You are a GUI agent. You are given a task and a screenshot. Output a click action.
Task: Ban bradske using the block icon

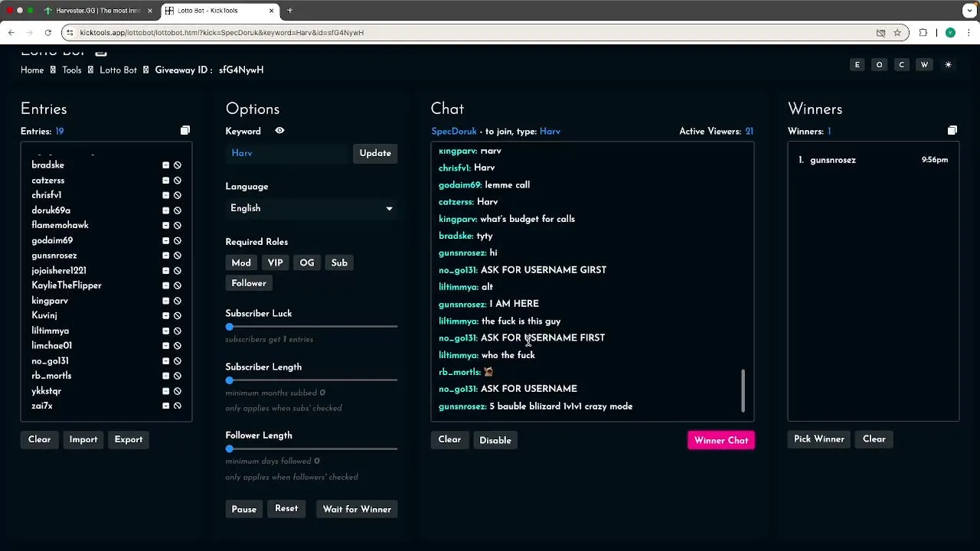coord(177,165)
